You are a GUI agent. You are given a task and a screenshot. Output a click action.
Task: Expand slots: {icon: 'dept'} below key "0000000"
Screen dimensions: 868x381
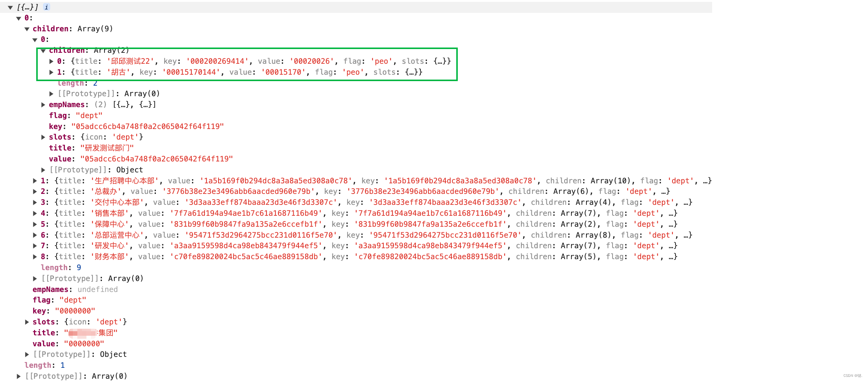tap(27, 322)
